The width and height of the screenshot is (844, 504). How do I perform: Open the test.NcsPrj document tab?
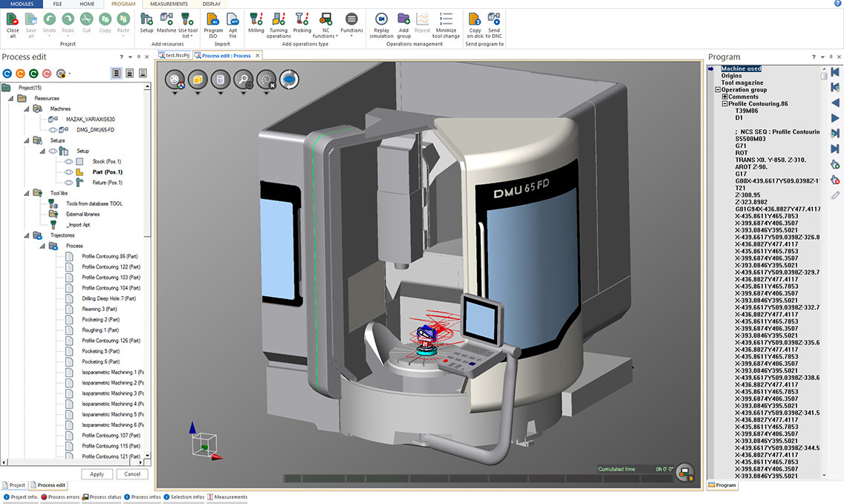[175, 56]
